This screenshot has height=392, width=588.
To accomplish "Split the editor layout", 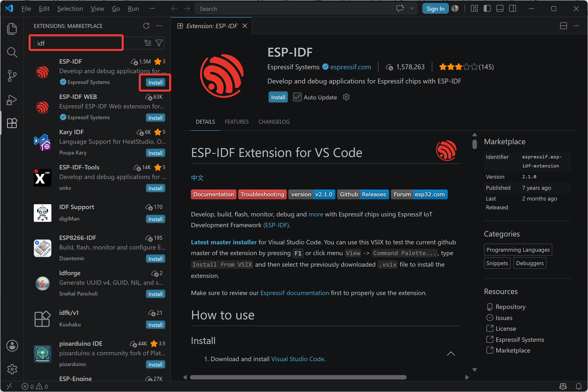I will (x=564, y=26).
